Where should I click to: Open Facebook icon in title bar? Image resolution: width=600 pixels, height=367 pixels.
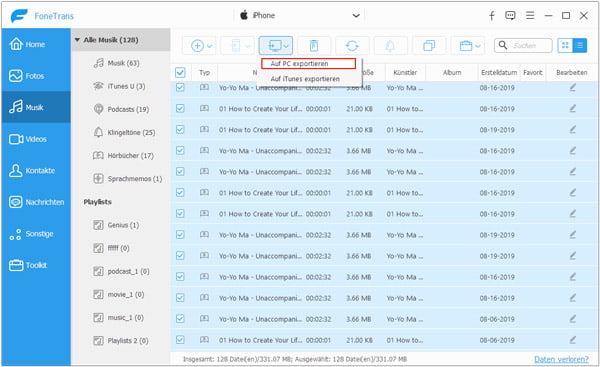coord(492,15)
